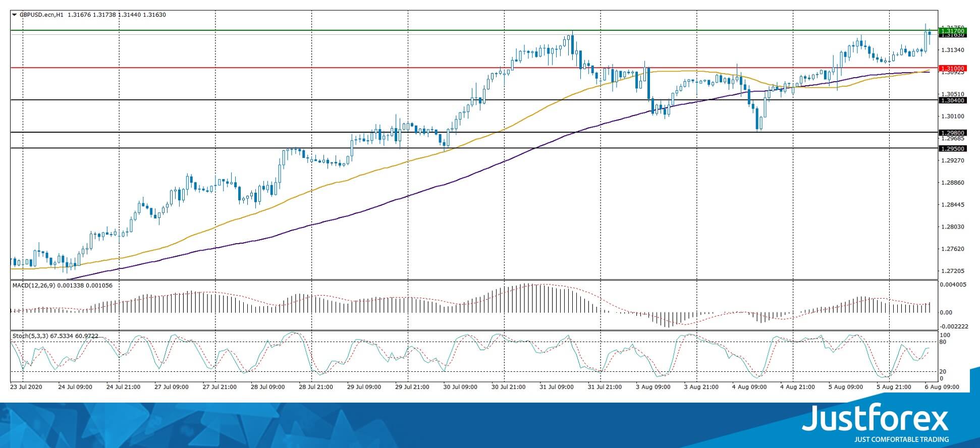Click the "5 Aug 21:00" time axis label
980x448 pixels.
pos(894,387)
